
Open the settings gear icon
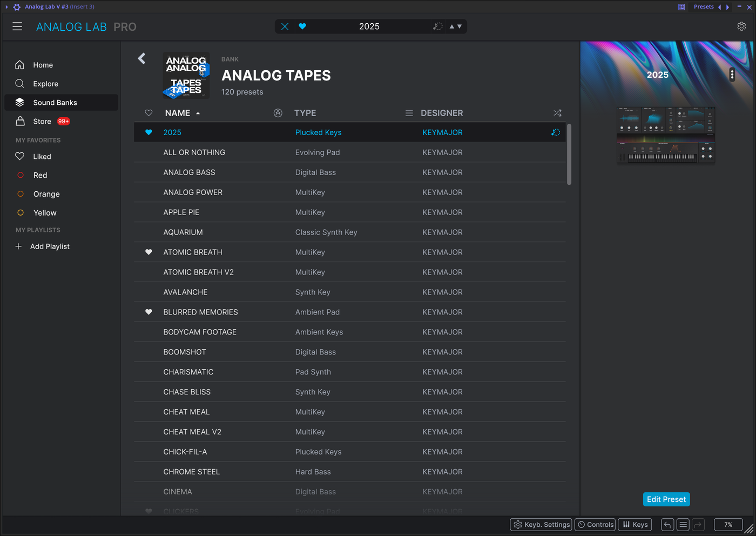[741, 26]
